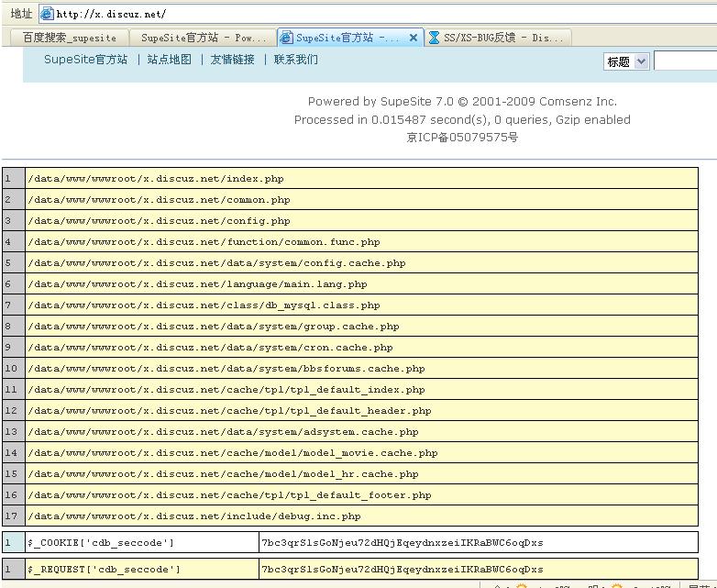The width and height of the screenshot is (717, 588).
Task: Click the $_REQUEST['cdb_seccode'] cell
Action: click(x=142, y=570)
